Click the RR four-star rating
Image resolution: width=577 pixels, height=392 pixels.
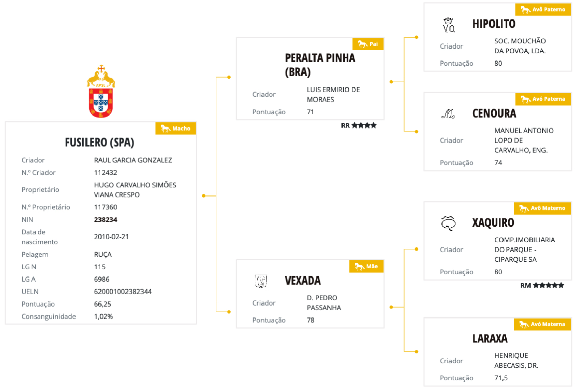click(359, 125)
